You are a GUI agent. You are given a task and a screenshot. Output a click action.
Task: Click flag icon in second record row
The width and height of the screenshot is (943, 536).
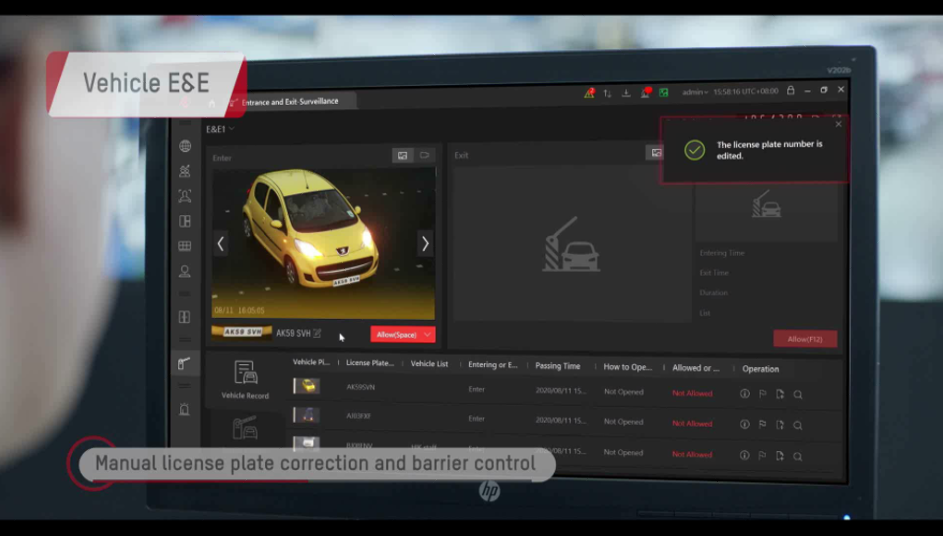point(762,424)
